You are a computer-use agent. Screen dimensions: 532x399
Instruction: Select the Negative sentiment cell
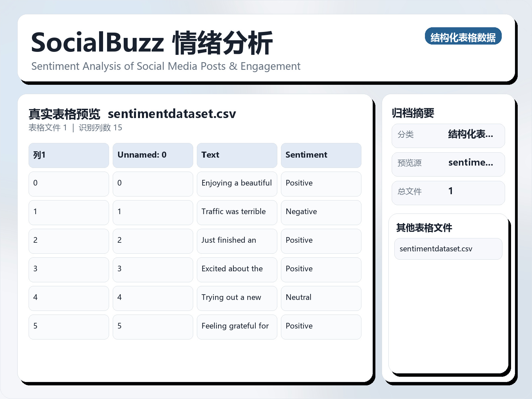pyautogui.click(x=321, y=212)
